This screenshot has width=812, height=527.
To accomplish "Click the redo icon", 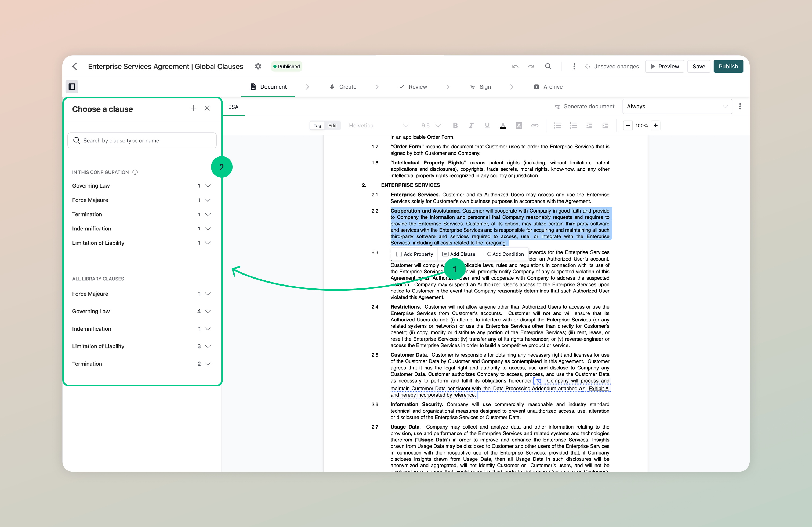I will click(531, 67).
